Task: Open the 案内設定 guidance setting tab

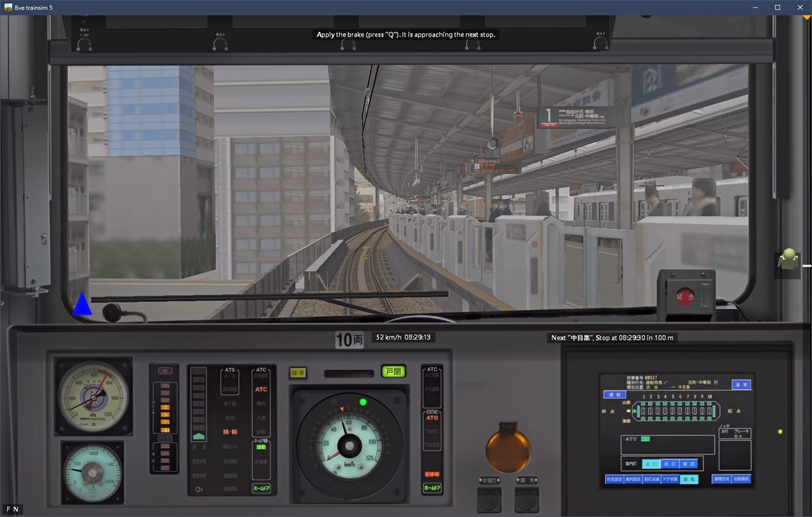Action: (633, 479)
